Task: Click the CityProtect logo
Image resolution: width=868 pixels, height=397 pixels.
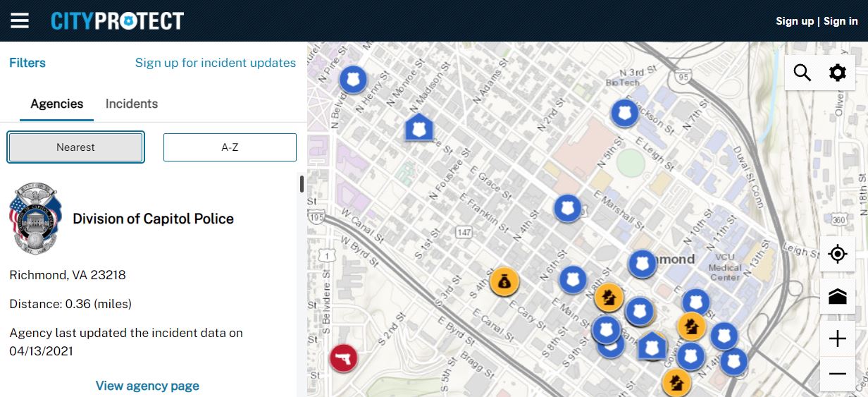Action: [117, 20]
